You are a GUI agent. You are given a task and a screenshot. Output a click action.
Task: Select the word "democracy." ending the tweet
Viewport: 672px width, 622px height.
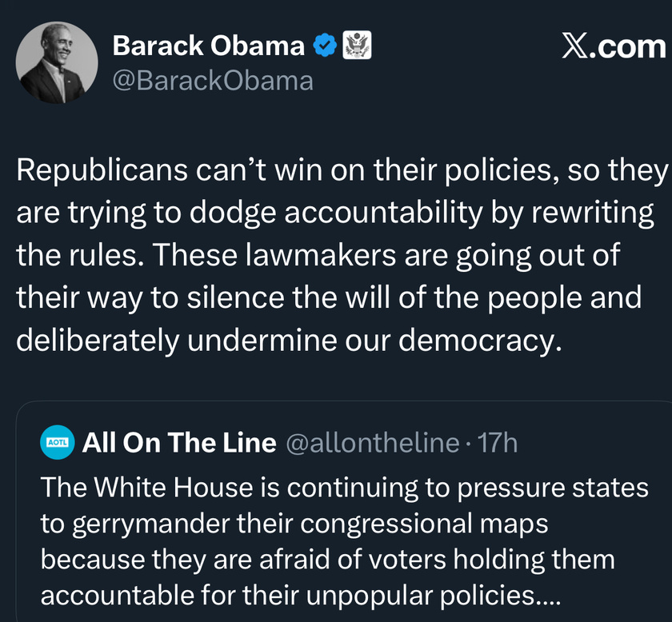[x=480, y=341]
